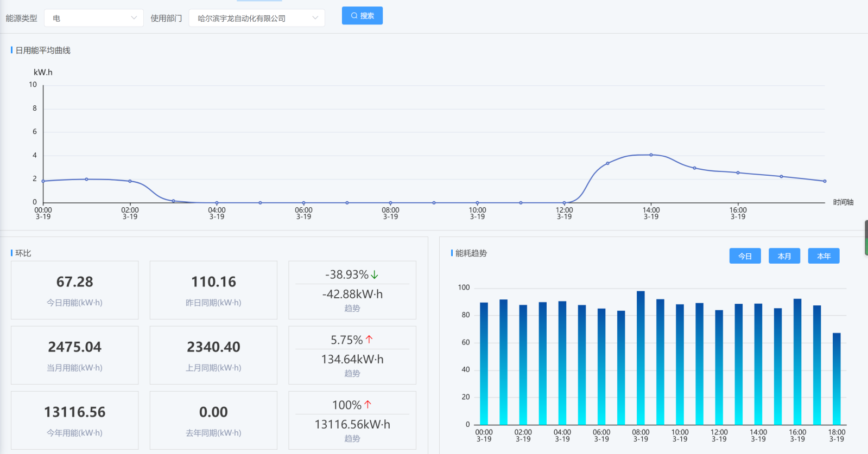Expand chevron arrow of energy type selector

[134, 18]
